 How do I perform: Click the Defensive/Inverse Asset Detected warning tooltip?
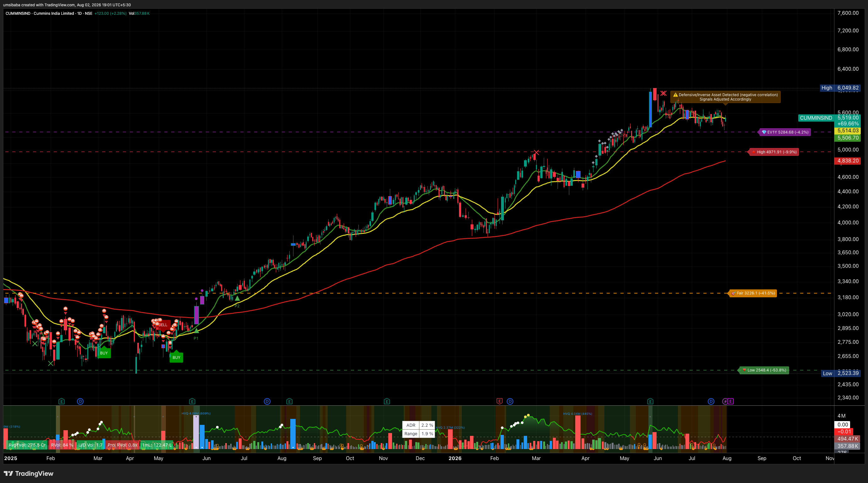click(x=725, y=97)
